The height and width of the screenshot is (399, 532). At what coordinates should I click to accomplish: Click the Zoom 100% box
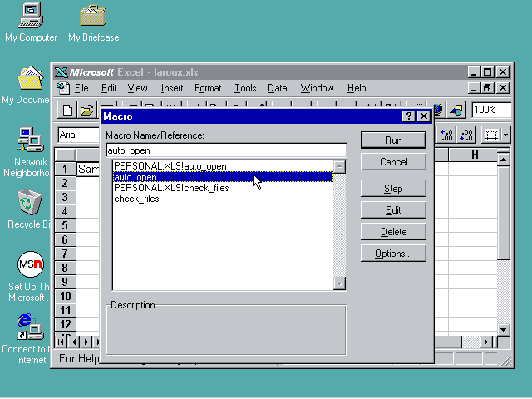[x=491, y=110]
